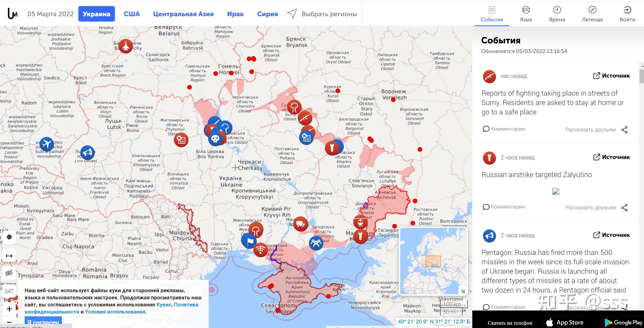Click Войти to log in
The image size is (644, 328).
point(627,14)
